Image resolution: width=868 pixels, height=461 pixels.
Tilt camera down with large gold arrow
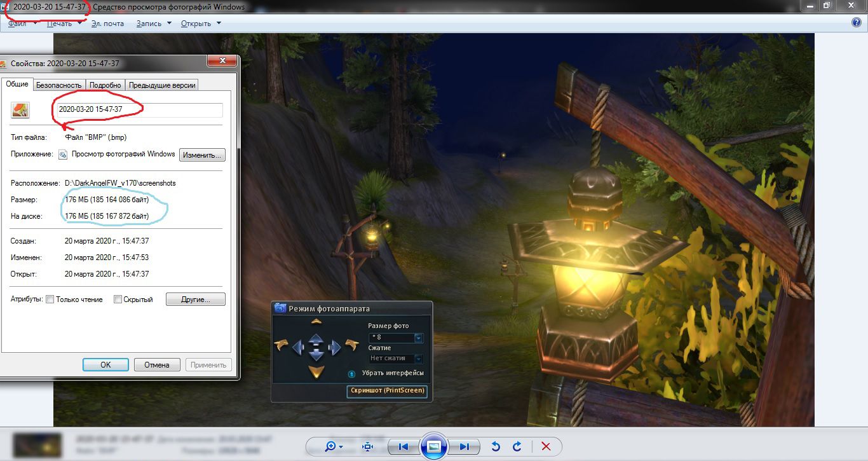[x=316, y=371]
